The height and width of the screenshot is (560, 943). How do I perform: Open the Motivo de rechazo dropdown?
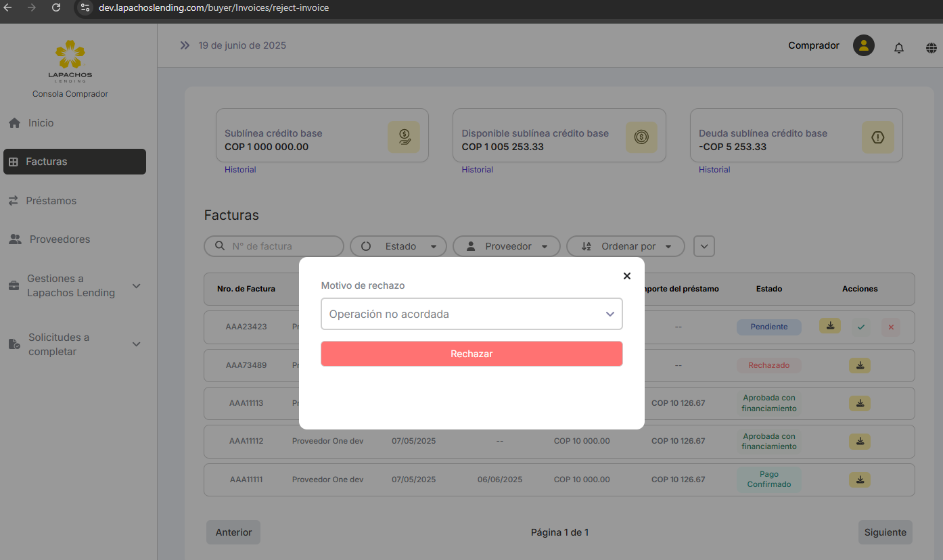[x=471, y=314]
